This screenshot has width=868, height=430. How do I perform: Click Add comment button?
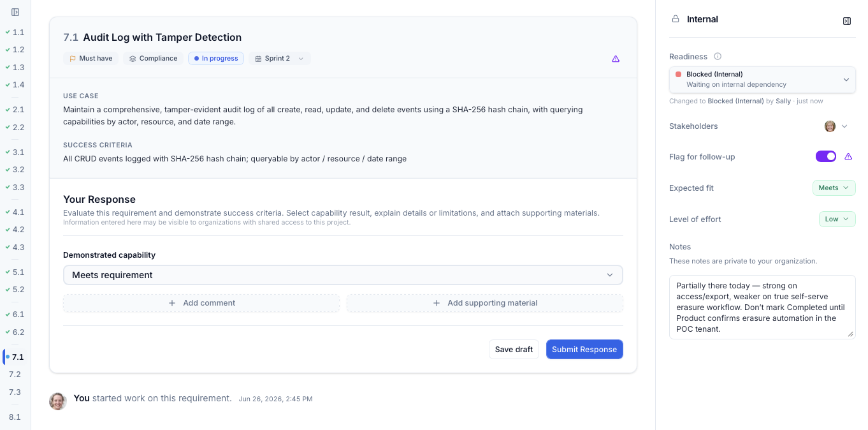pyautogui.click(x=201, y=303)
